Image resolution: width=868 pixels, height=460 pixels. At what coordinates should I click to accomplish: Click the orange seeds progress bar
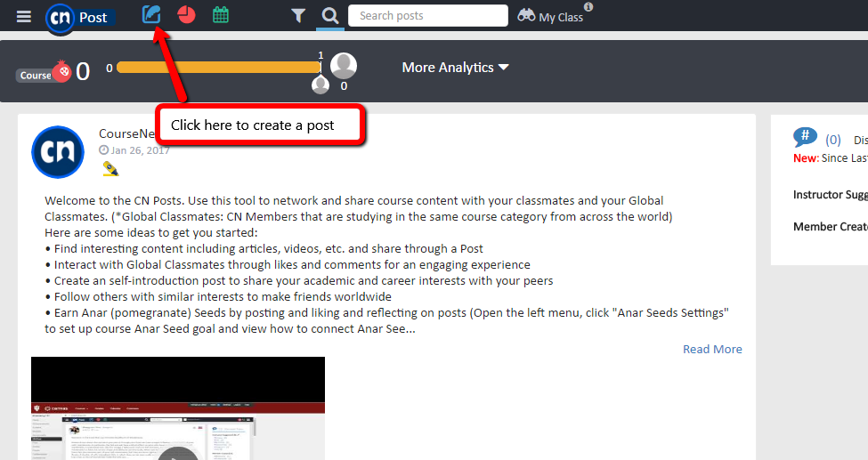click(x=219, y=68)
